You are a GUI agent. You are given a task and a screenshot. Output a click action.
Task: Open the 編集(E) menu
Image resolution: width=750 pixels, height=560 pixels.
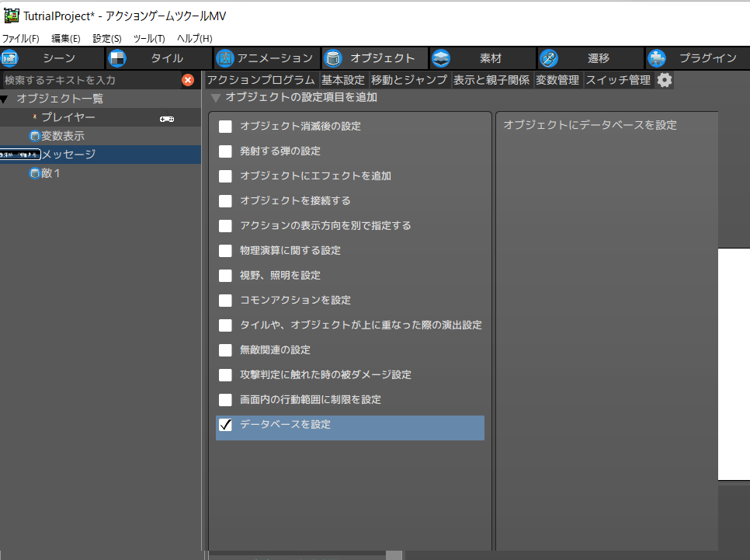pyautogui.click(x=65, y=39)
